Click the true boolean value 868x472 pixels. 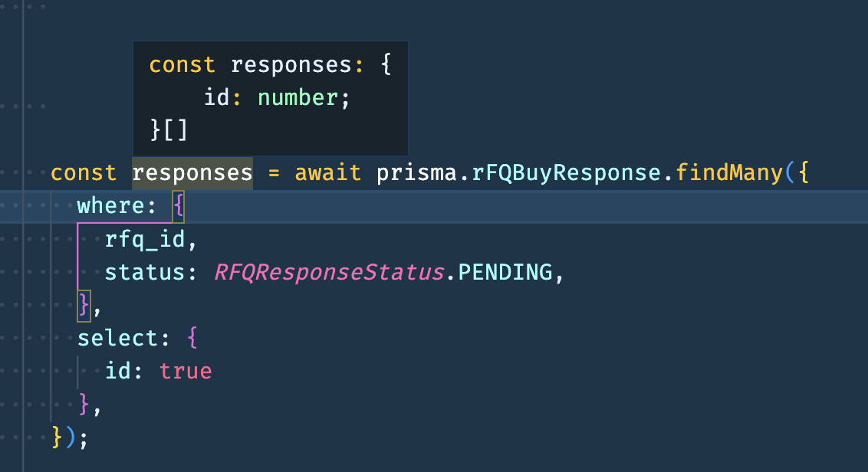[186, 371]
